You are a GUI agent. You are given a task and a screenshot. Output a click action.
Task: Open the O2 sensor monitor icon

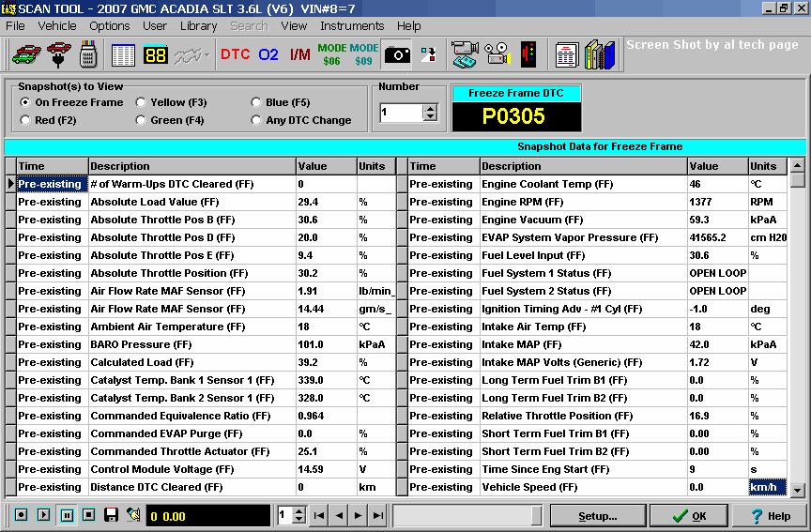click(x=268, y=54)
